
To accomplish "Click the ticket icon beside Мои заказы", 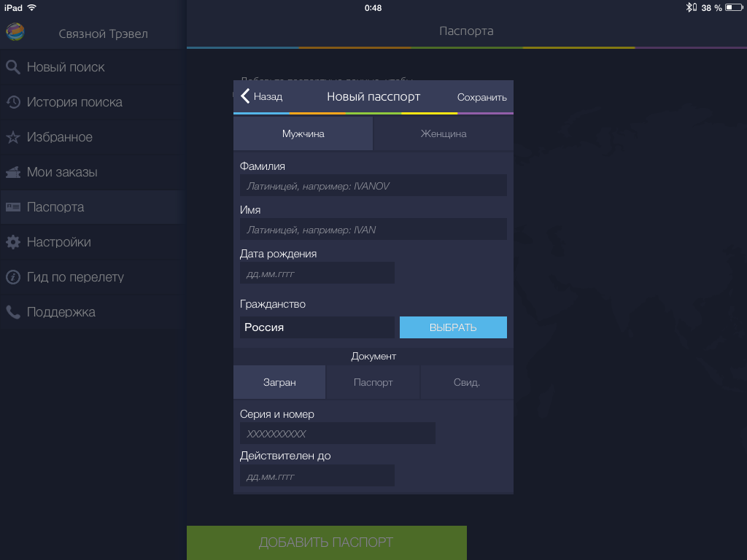I will 13,172.
